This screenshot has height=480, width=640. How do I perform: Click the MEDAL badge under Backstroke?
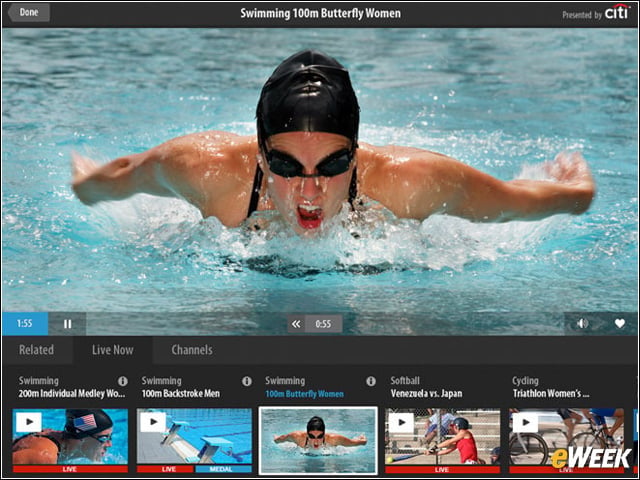221,469
